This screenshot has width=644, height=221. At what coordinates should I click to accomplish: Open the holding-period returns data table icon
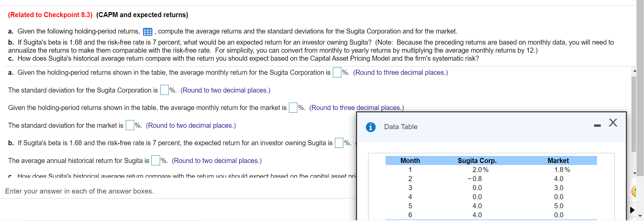pyautogui.click(x=147, y=32)
